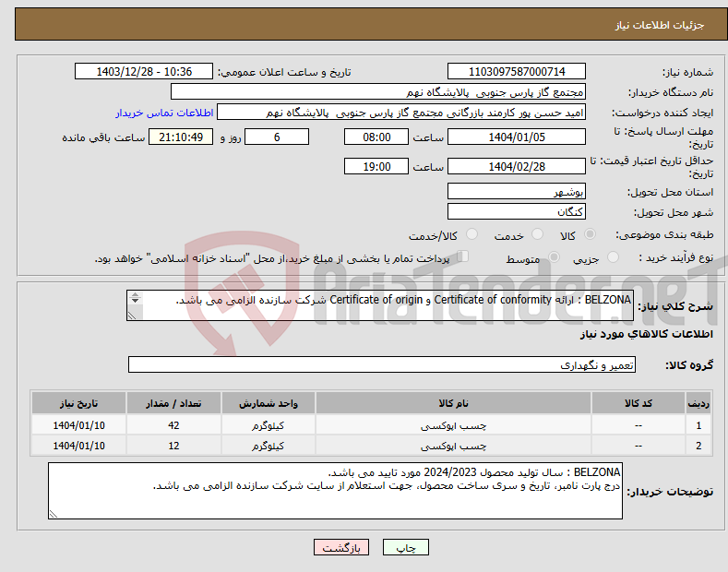Click the green print button
This screenshot has height=572, width=728.
click(406, 548)
